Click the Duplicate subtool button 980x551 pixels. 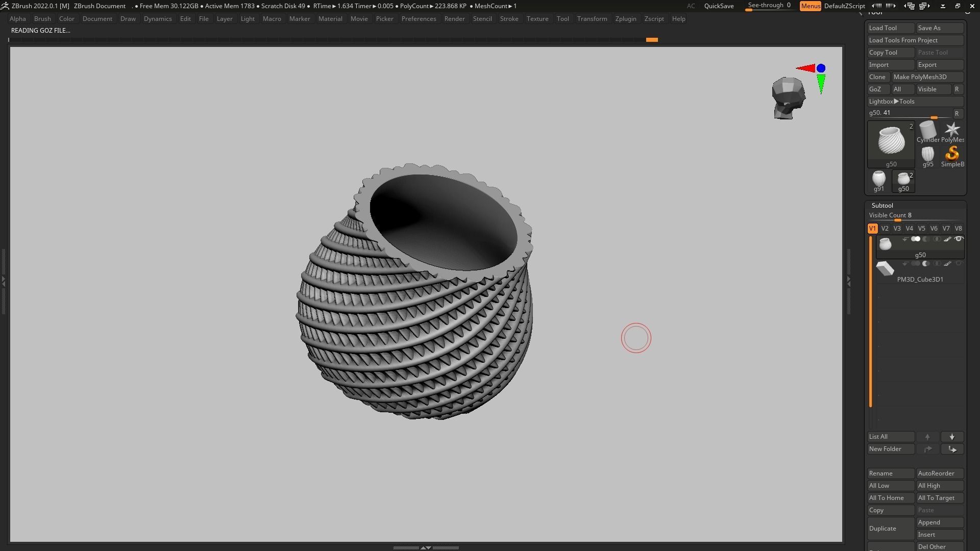pyautogui.click(x=891, y=529)
